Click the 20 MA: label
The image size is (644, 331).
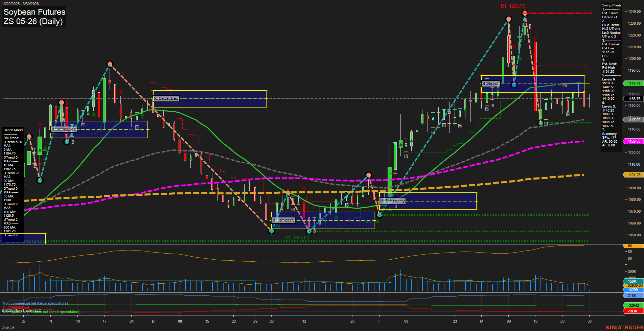(8, 181)
